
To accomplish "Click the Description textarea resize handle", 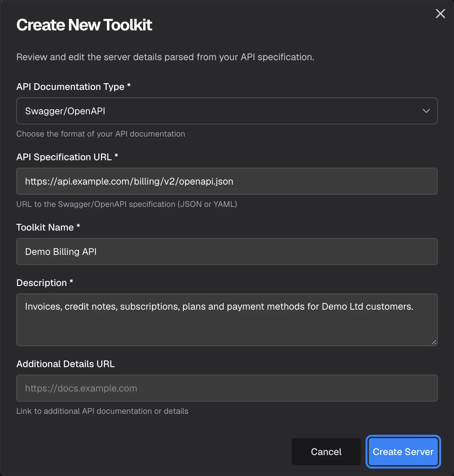I will click(434, 342).
